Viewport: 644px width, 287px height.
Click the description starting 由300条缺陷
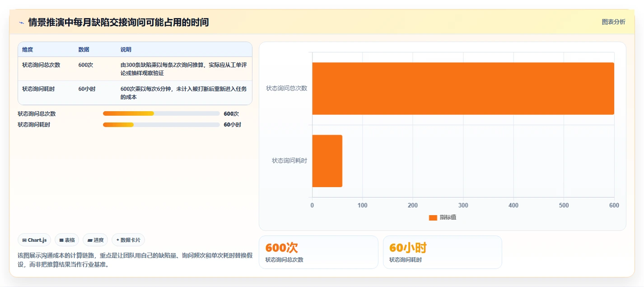tap(184, 69)
